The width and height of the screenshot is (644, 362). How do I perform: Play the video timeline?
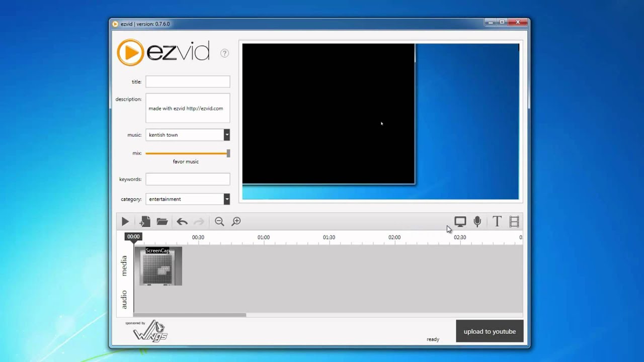click(x=125, y=222)
